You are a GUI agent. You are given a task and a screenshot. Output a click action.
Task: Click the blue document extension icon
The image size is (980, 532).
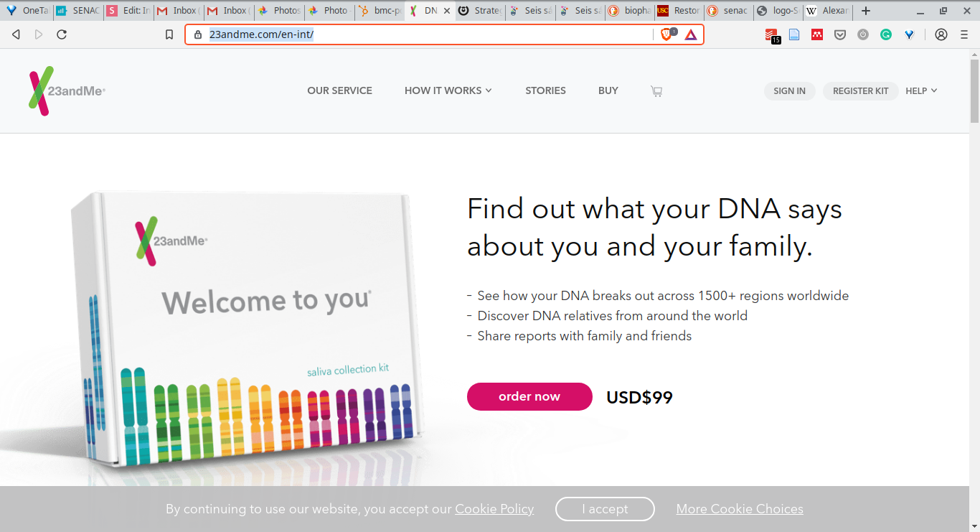coord(794,34)
